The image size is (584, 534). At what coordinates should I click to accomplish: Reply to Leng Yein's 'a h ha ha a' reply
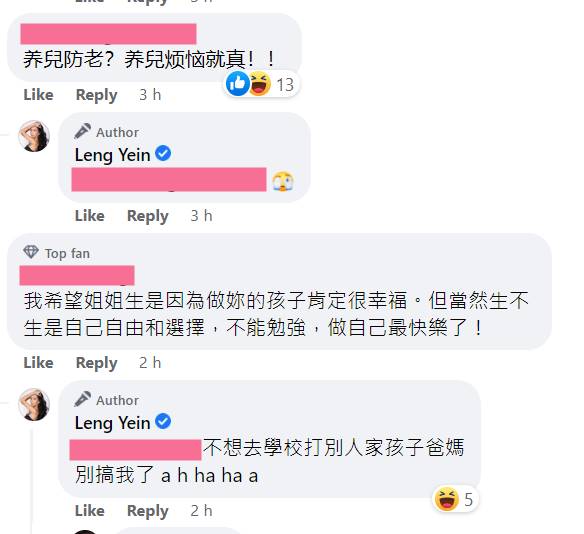click(148, 511)
